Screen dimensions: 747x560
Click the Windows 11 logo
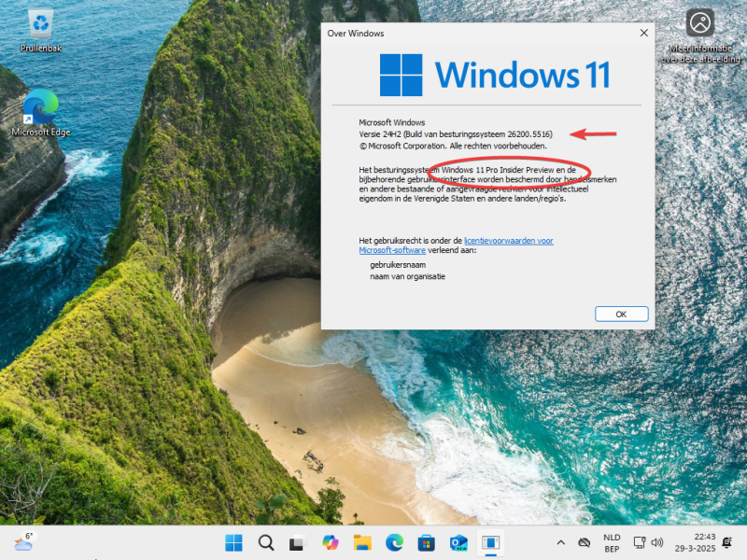(495, 75)
